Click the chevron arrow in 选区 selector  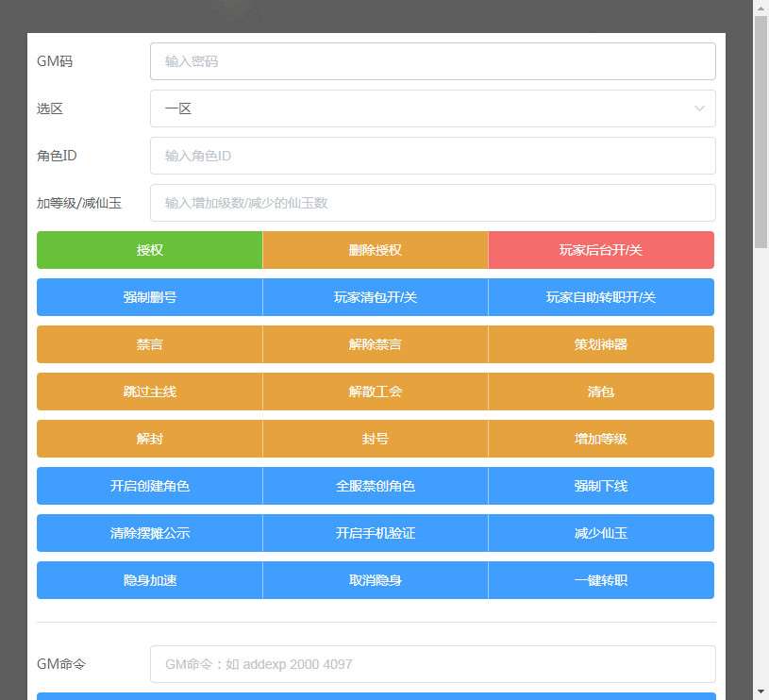[699, 108]
